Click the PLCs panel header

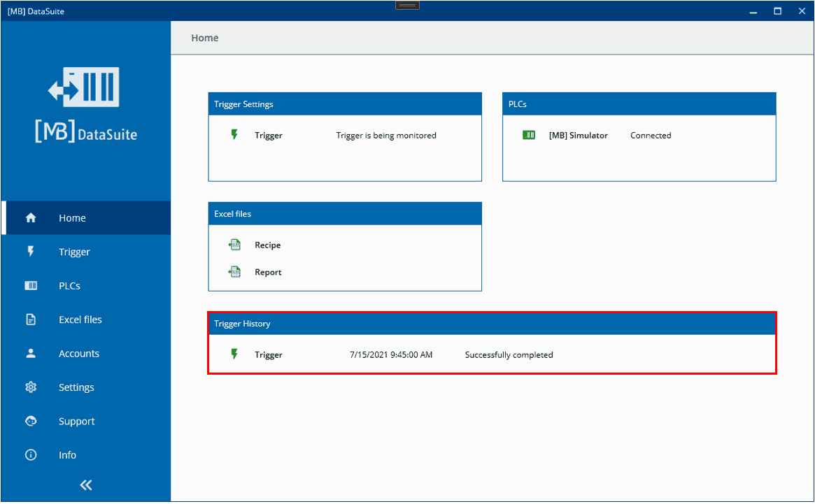(x=639, y=104)
